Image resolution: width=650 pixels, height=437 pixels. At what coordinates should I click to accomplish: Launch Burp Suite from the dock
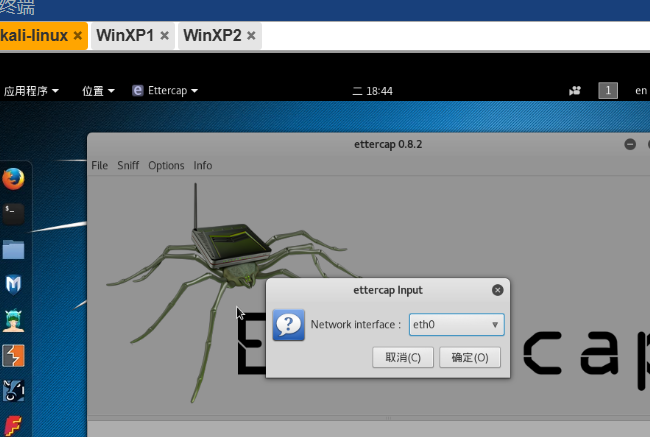[13, 356]
